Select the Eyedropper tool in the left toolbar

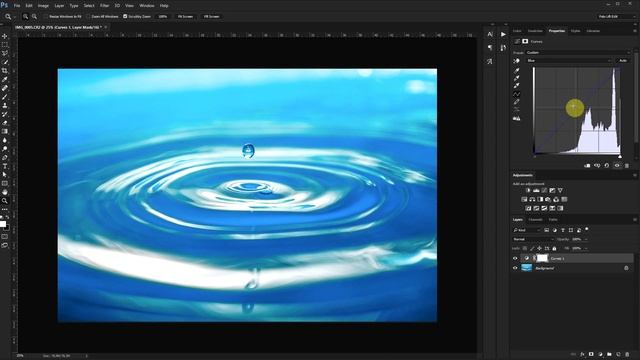pyautogui.click(x=5, y=79)
